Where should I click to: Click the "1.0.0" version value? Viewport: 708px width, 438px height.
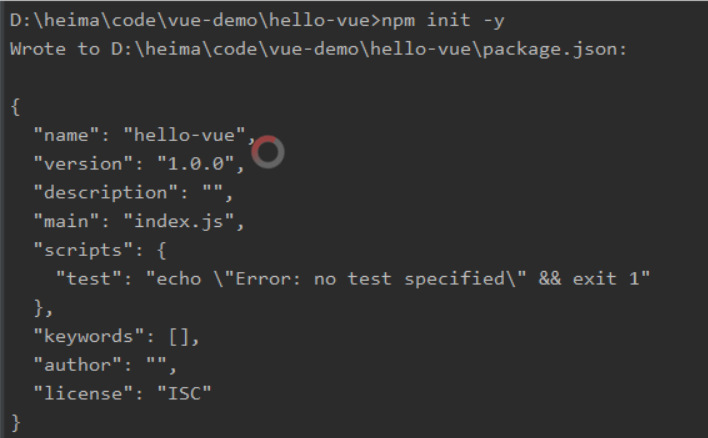[x=196, y=164]
